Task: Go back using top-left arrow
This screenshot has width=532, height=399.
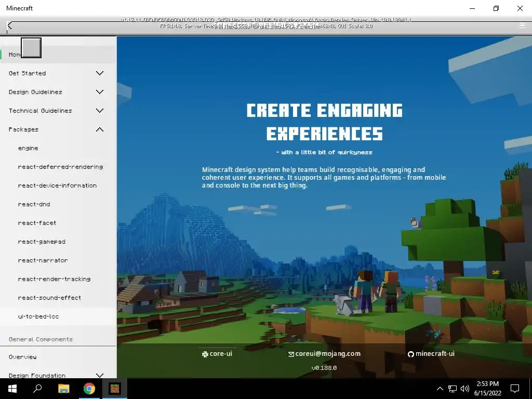Action: coord(9,26)
